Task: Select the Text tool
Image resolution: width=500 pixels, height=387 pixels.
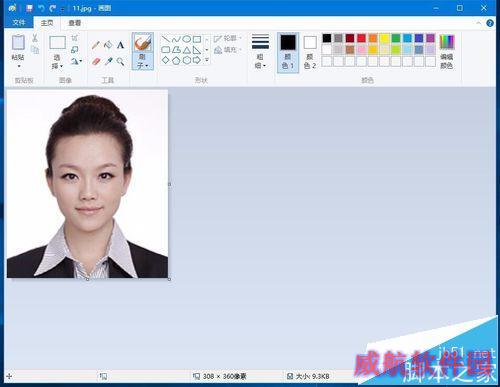Action: 120,45
